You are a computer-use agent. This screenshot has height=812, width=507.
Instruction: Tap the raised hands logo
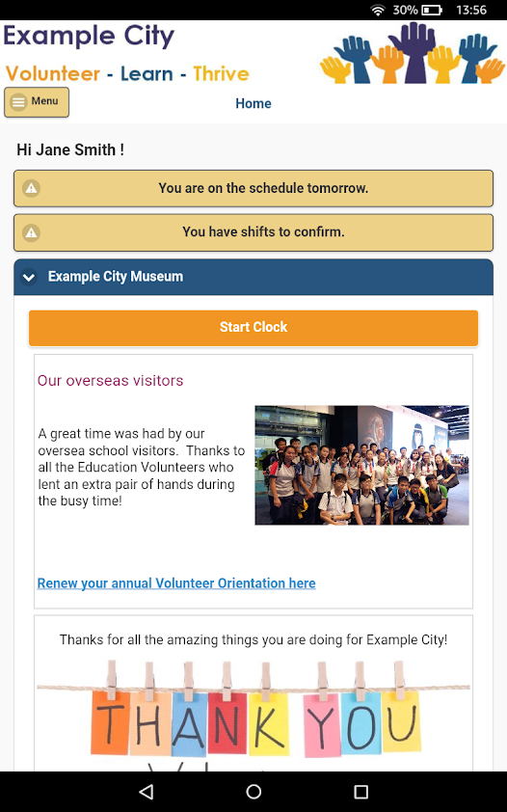(x=413, y=52)
